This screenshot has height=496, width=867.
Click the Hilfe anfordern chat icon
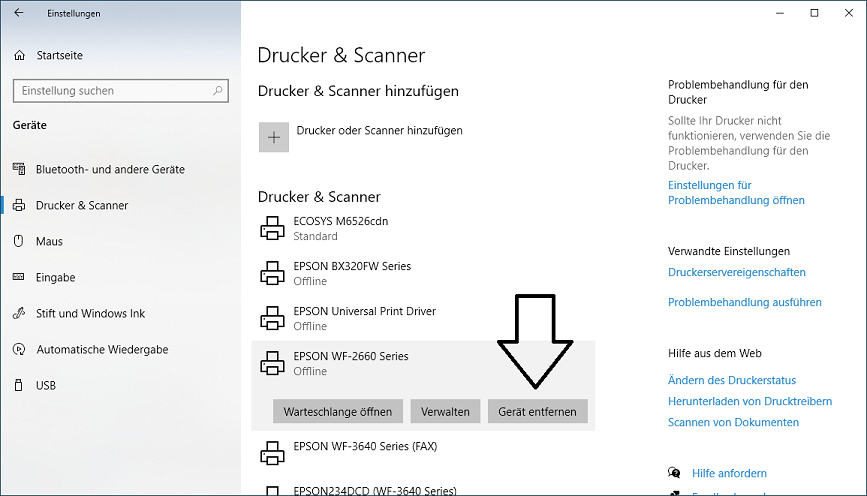pyautogui.click(x=674, y=473)
